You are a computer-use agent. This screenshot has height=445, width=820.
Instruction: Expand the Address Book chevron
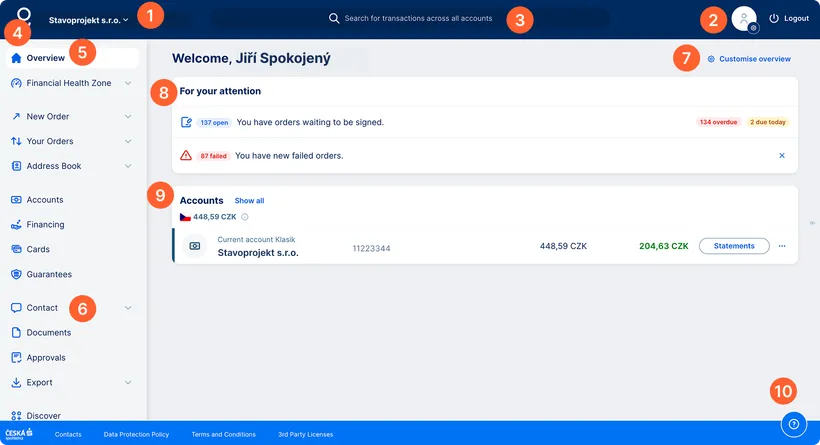point(128,166)
